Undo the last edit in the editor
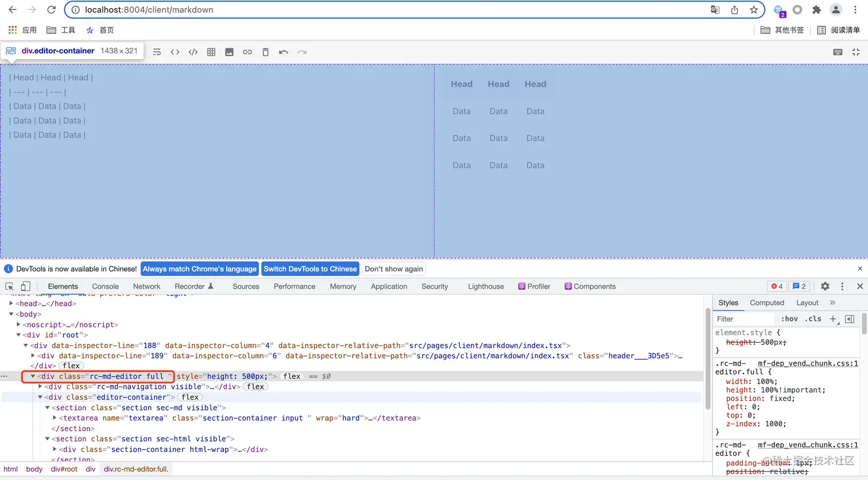The image size is (868, 480). [x=284, y=52]
